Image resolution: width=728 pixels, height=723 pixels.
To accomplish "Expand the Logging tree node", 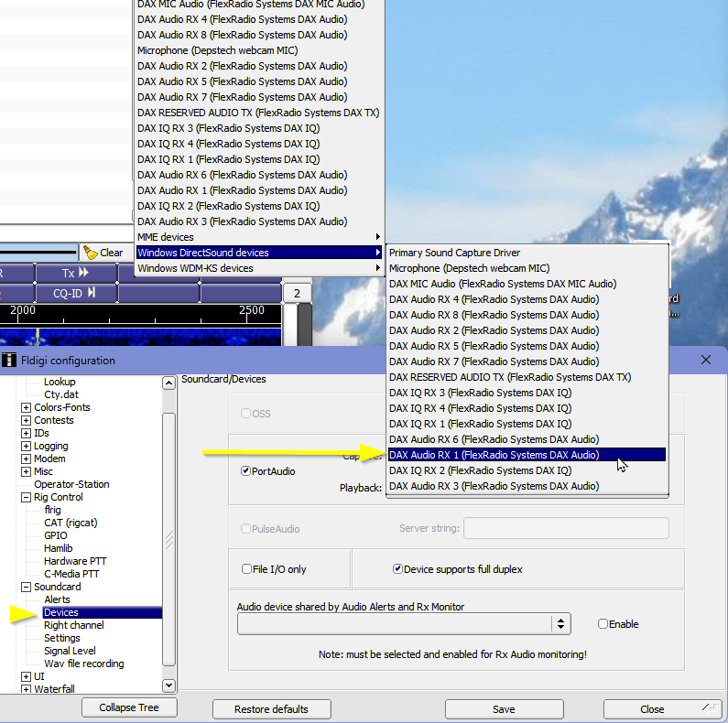I will click(x=26, y=446).
